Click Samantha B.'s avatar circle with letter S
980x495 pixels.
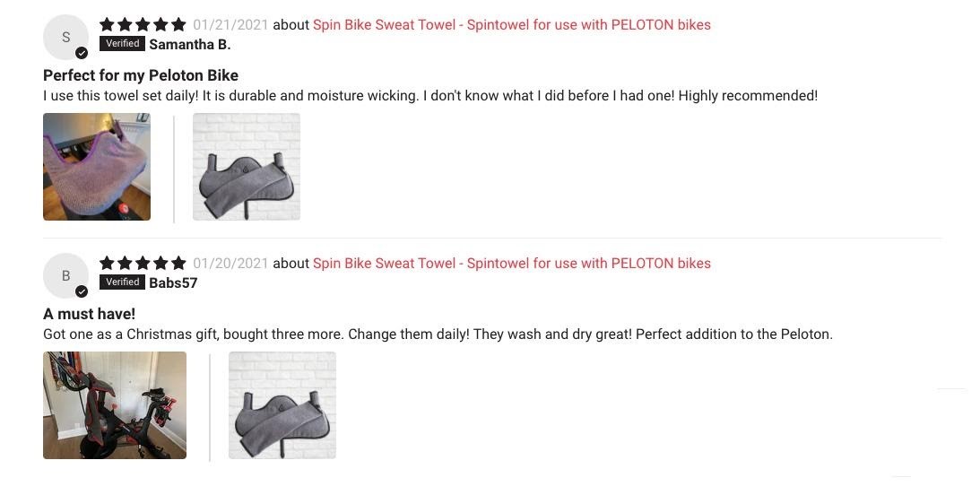click(x=65, y=37)
